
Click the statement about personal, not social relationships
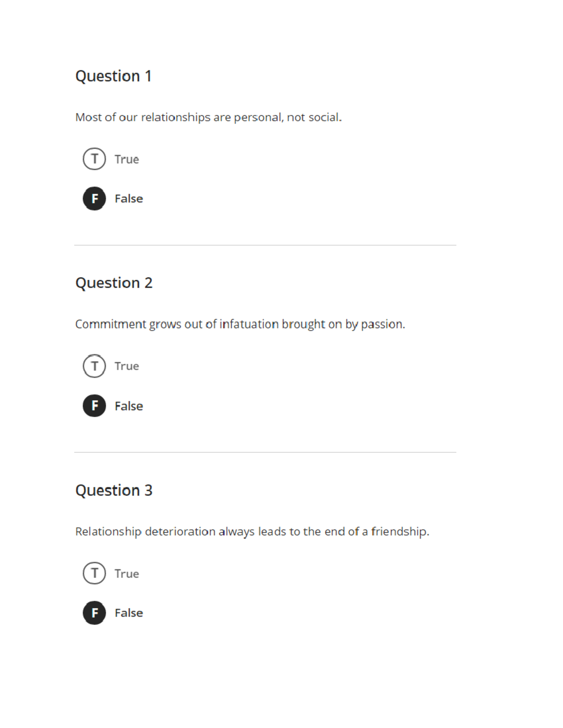208,117
